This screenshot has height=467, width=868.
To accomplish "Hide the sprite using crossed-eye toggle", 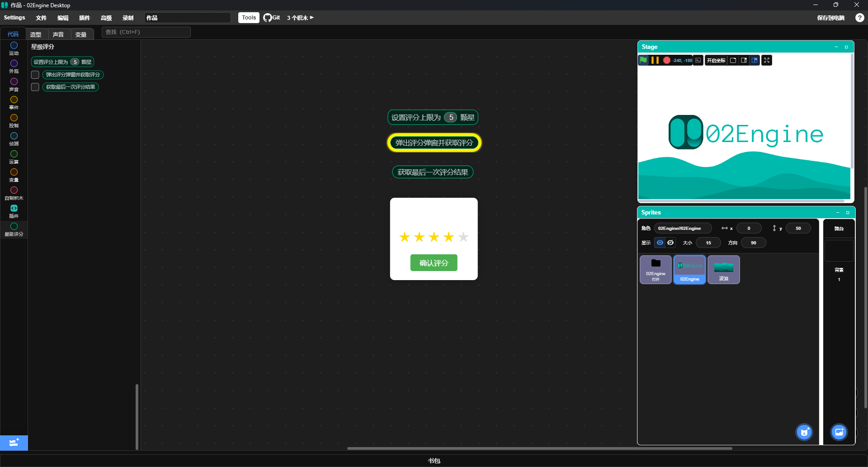I will click(x=670, y=243).
